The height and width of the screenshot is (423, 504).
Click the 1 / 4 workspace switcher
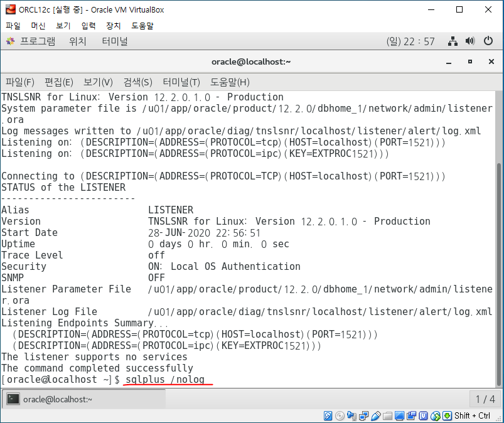coord(485,399)
